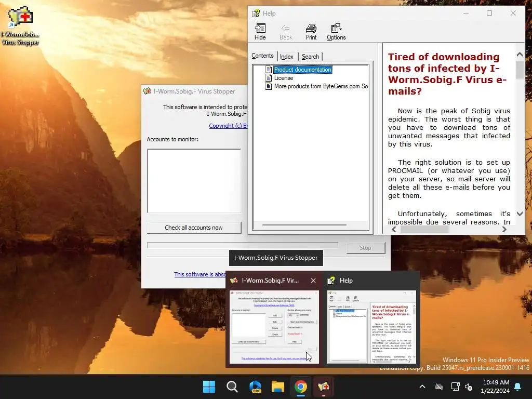Click the Hide toolbar button in Help

click(260, 32)
